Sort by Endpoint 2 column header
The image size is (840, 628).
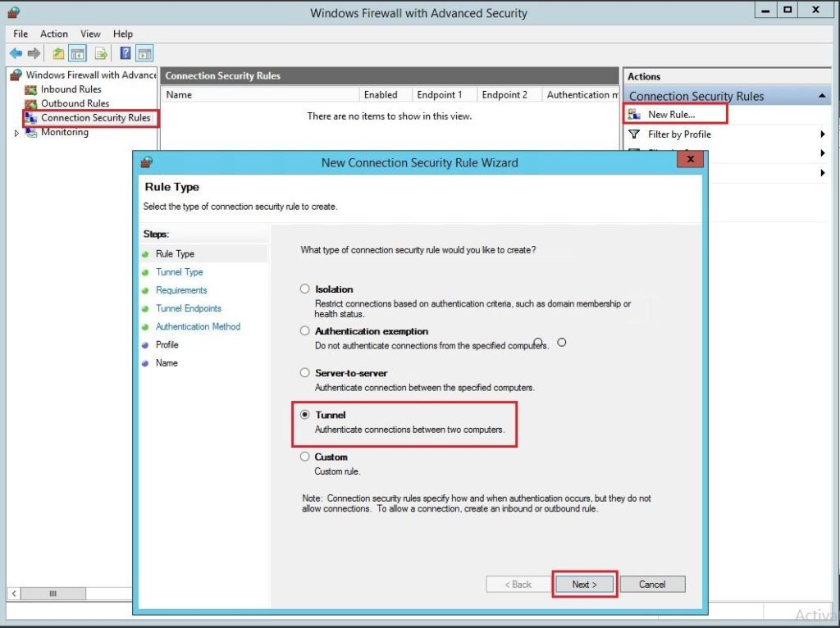(x=509, y=95)
